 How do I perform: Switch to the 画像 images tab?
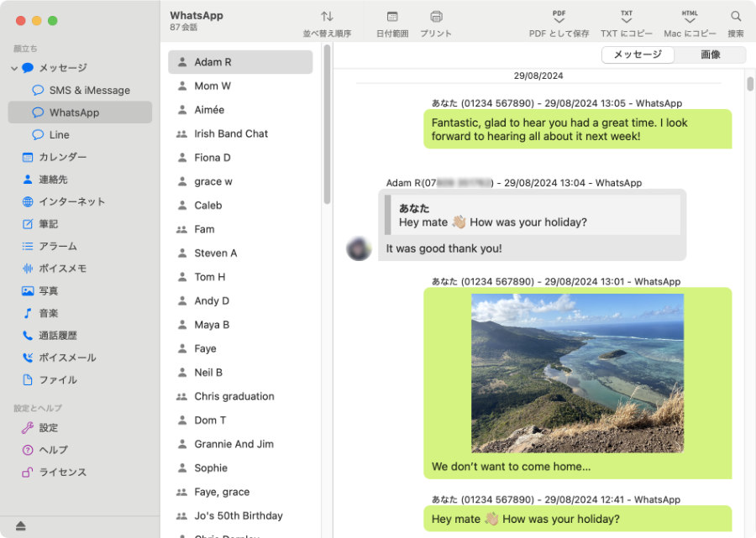click(x=710, y=55)
